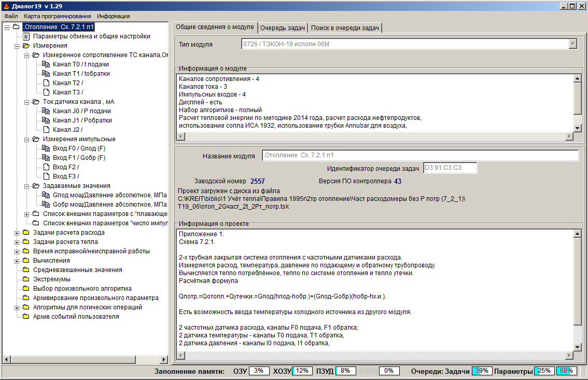This screenshot has width=588, height=380.
Task: Click the folder icon next to Задачи расчета тепла
Action: pyautogui.click(x=26, y=242)
